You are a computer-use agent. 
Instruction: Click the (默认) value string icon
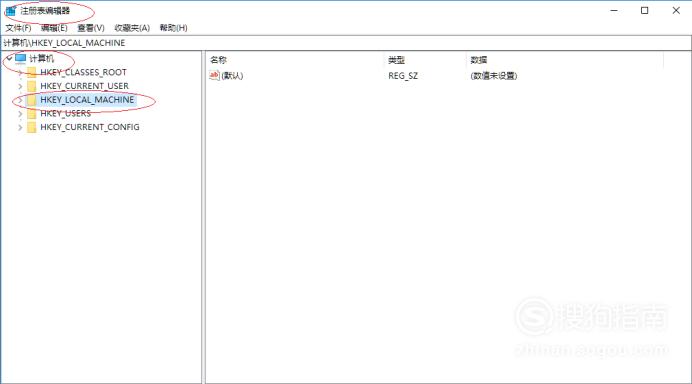[x=214, y=75]
